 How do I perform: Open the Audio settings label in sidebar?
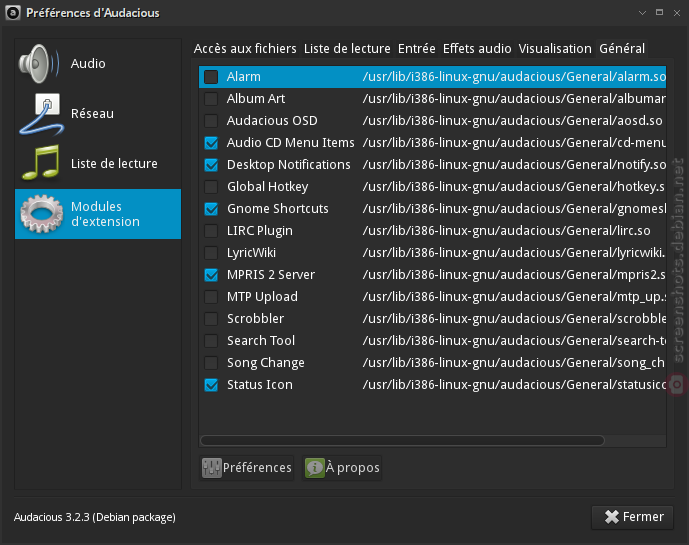pos(88,64)
